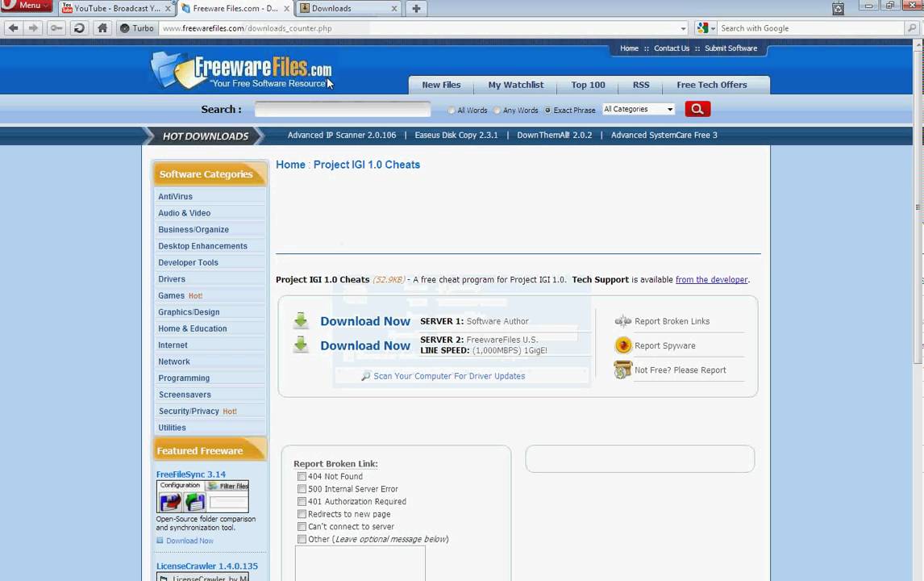Open Advanced IP Scanner 2.0.106 hot download
924x581 pixels.
pos(342,135)
